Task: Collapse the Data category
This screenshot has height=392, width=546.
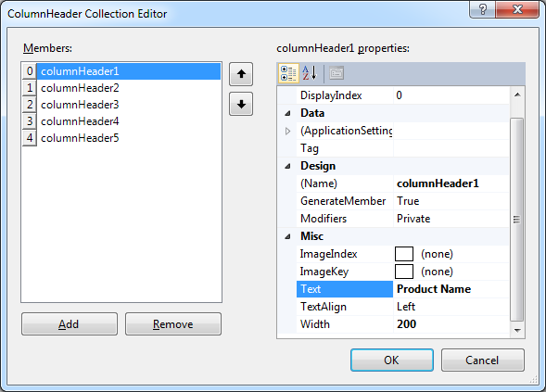Action: click(287, 113)
